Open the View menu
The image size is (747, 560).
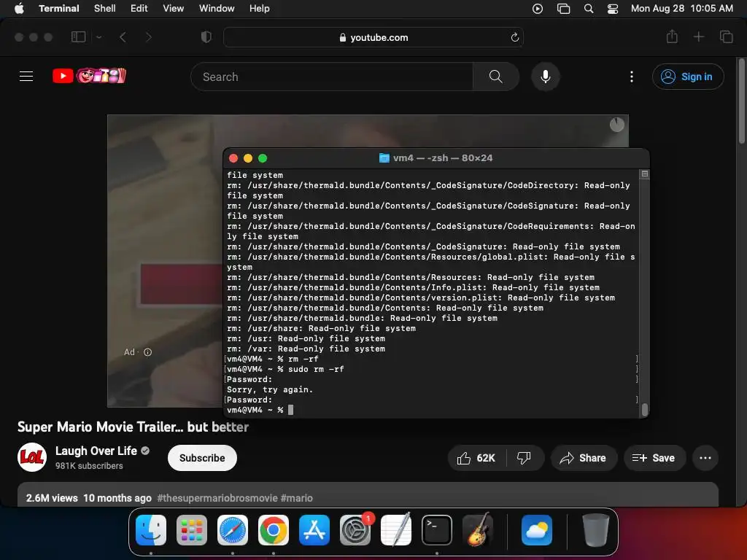pos(174,8)
